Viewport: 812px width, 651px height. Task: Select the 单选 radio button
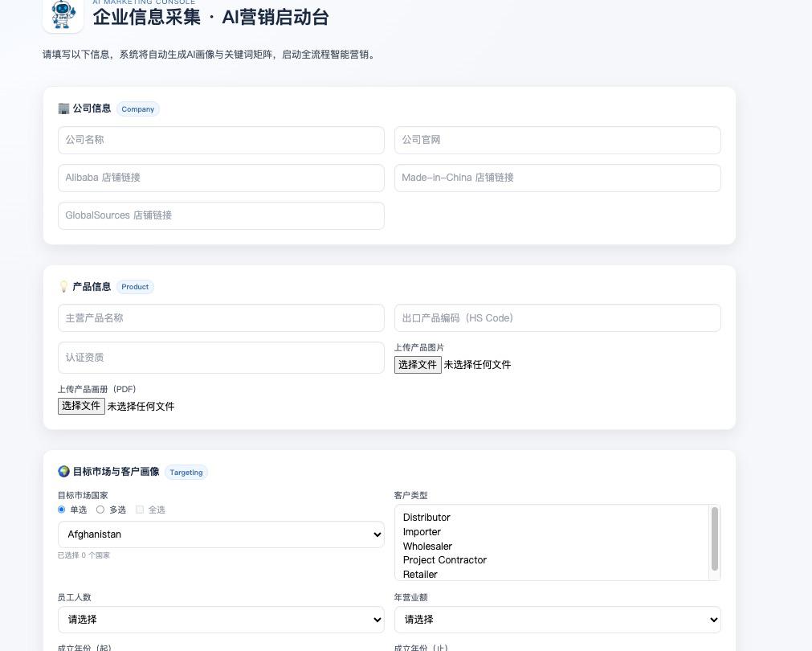(62, 510)
